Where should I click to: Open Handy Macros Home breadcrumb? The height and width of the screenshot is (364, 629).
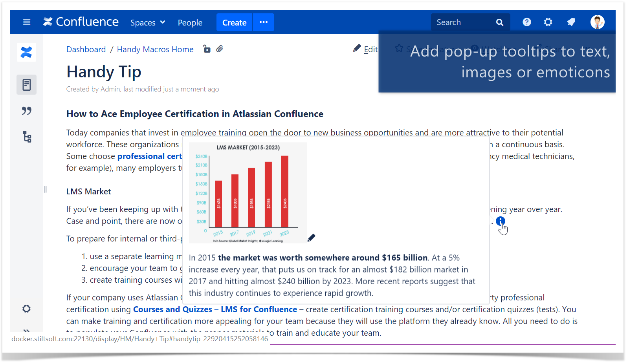point(155,49)
